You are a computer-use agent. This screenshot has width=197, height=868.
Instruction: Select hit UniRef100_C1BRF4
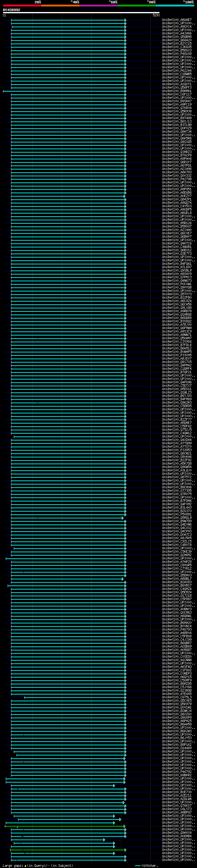coord(177,369)
